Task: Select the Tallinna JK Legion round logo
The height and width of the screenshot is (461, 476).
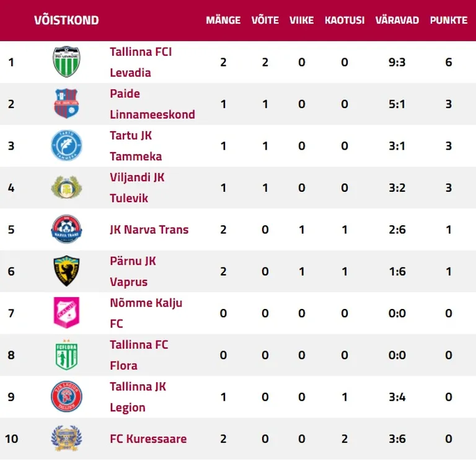Action: click(66, 396)
